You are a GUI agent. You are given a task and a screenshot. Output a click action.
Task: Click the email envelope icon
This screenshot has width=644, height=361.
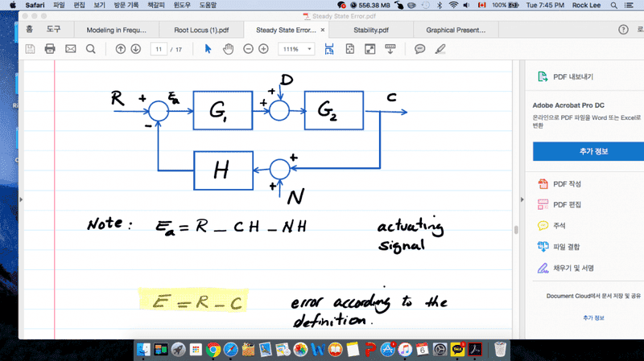70,49
